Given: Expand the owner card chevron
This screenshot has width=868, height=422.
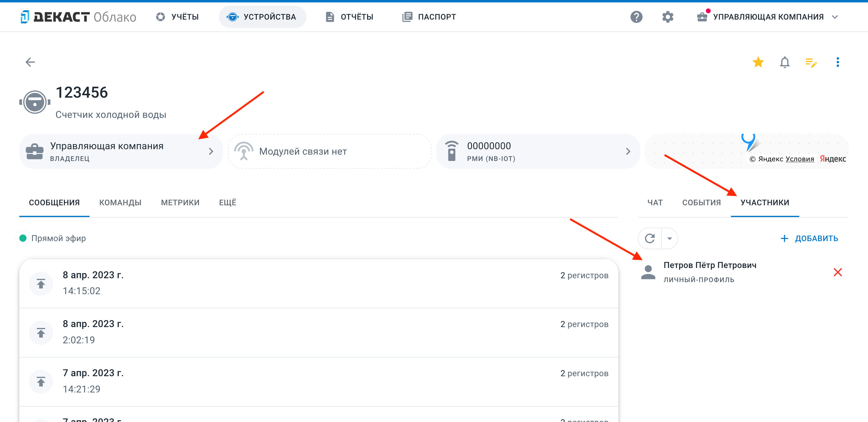Looking at the screenshot, I should tap(211, 151).
